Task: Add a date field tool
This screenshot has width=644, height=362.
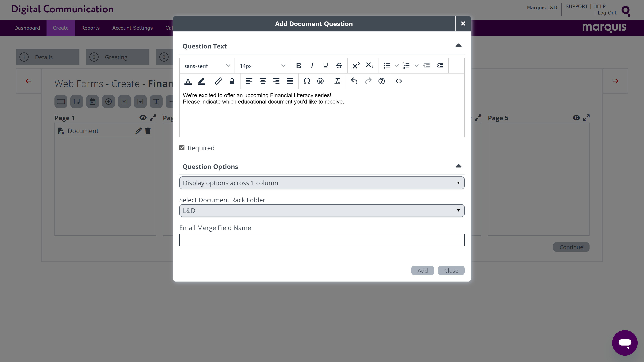Action: pos(92,102)
